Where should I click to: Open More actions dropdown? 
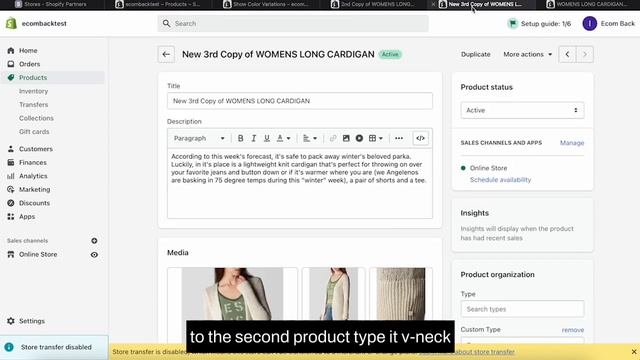click(x=527, y=54)
